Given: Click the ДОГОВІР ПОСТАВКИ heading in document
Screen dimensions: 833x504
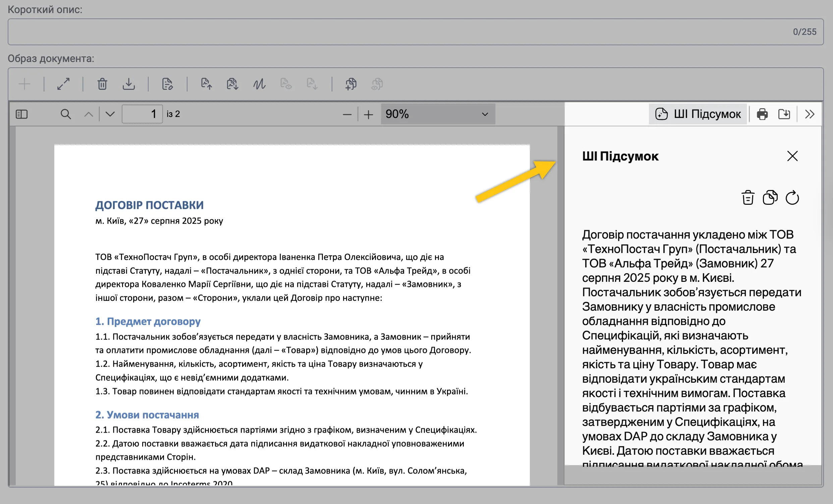Looking at the screenshot, I should [150, 205].
